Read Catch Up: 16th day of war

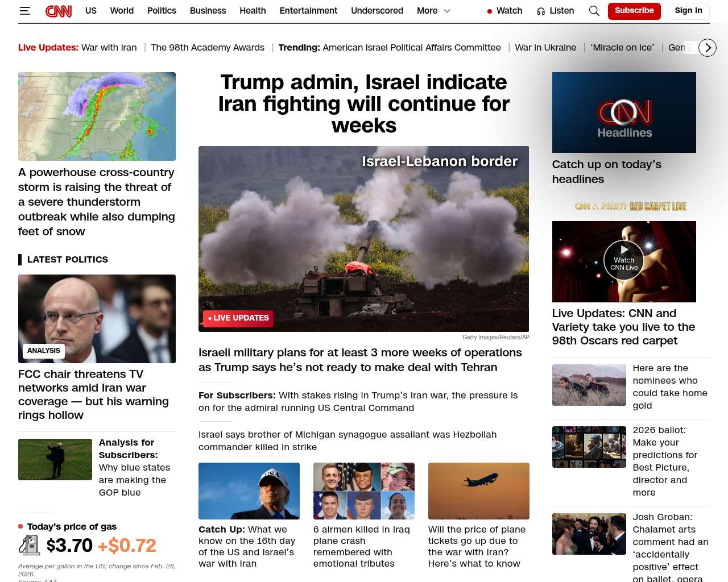point(247,546)
